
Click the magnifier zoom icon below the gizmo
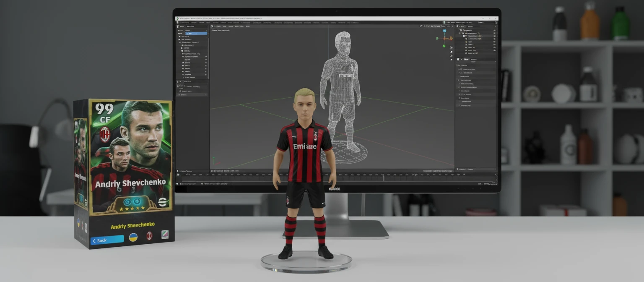pyautogui.click(x=451, y=47)
